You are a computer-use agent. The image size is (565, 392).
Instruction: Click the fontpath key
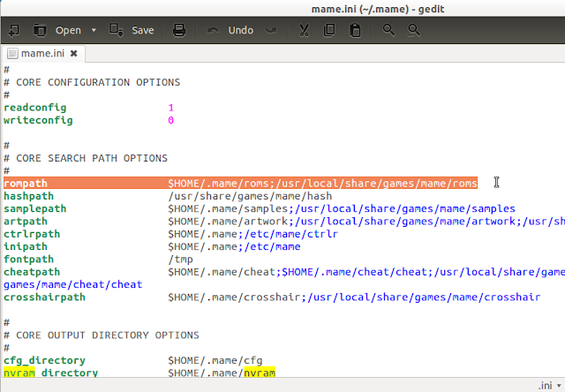[x=29, y=259]
